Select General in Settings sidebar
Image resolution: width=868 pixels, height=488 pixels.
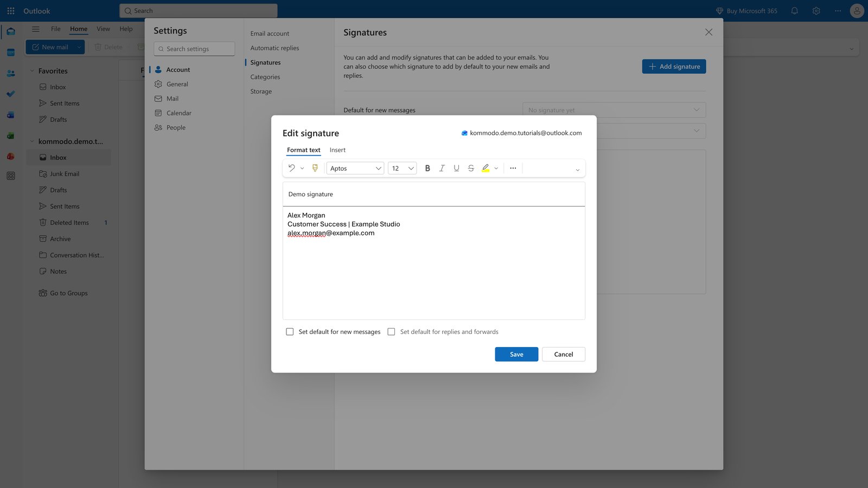pos(177,84)
